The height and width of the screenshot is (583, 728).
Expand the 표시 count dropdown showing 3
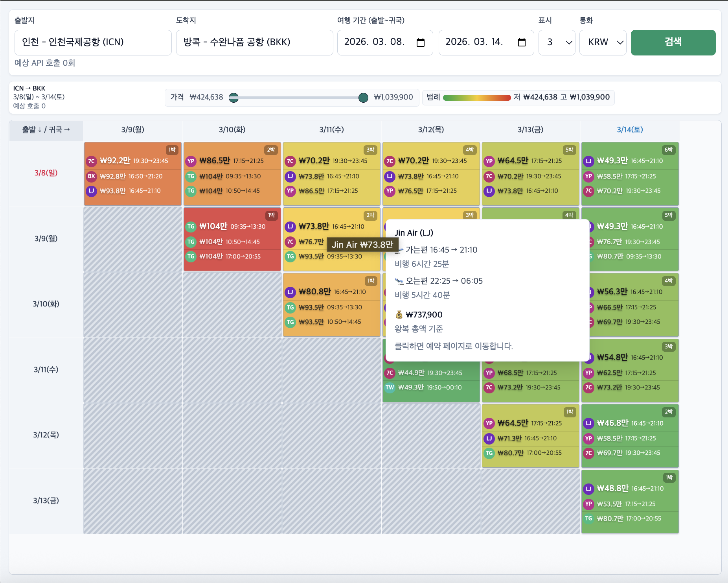point(557,42)
